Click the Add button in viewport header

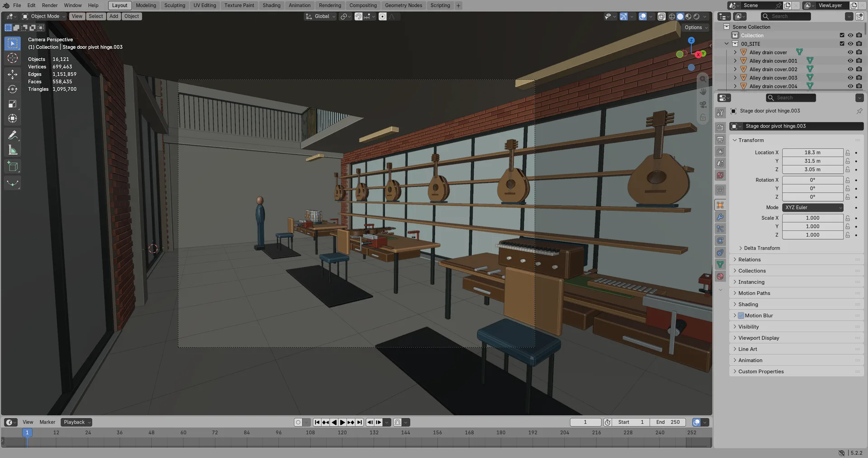(113, 16)
